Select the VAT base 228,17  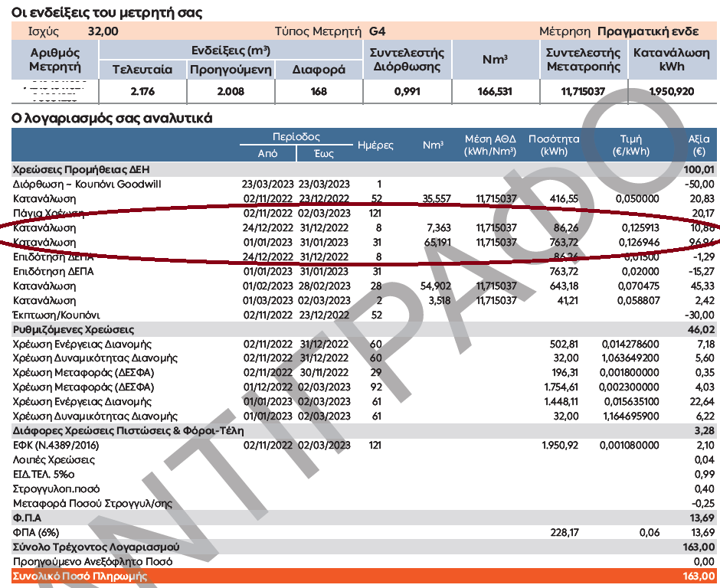click(565, 532)
